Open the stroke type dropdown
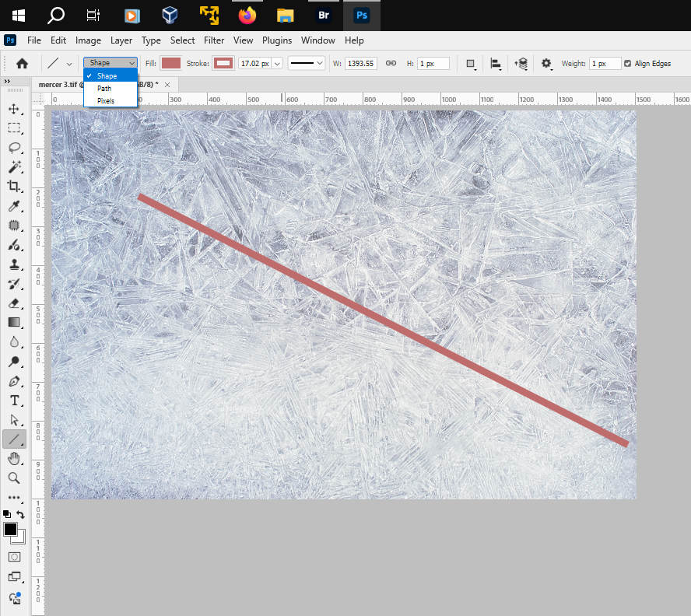This screenshot has width=691, height=616. click(x=306, y=64)
